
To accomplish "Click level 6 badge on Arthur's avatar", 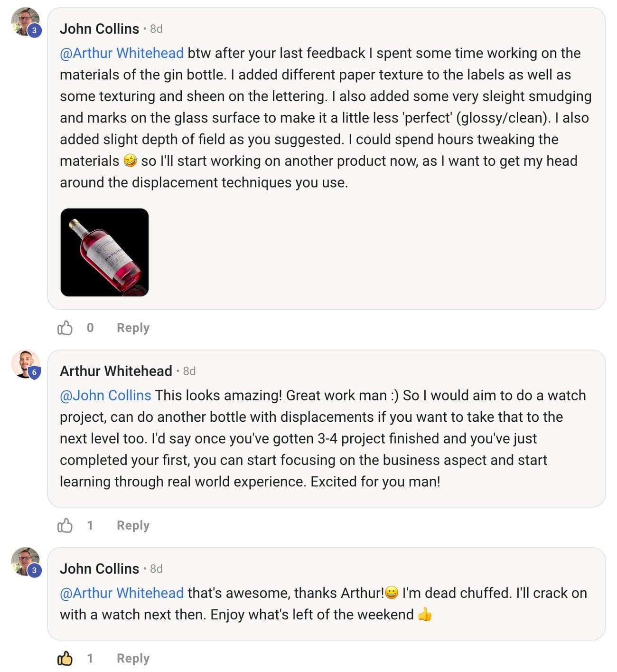I will (34, 373).
